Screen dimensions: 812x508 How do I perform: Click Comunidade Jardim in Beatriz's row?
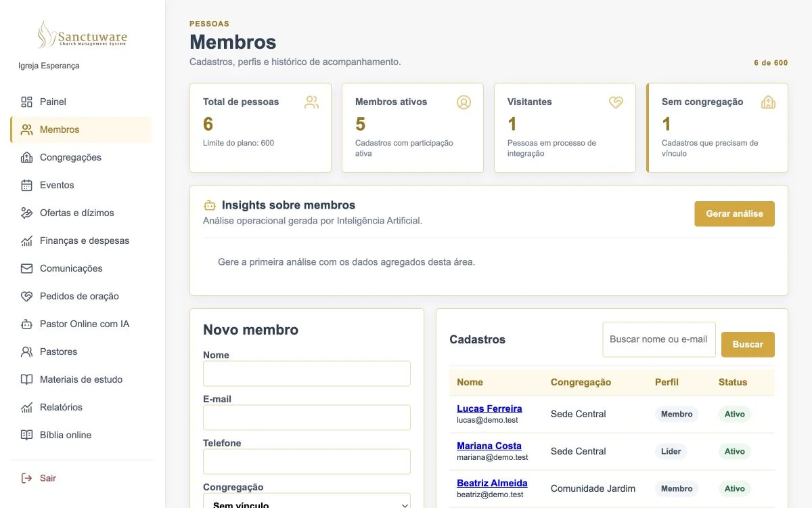593,488
